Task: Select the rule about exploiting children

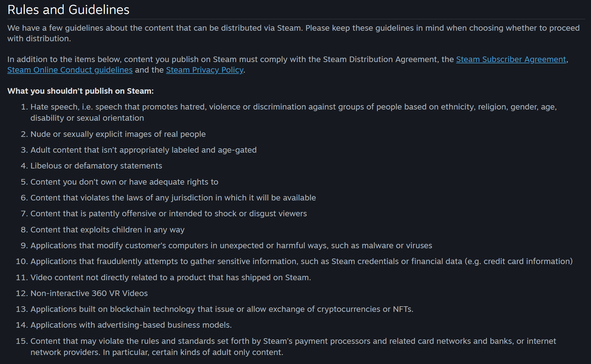Action: pos(107,230)
